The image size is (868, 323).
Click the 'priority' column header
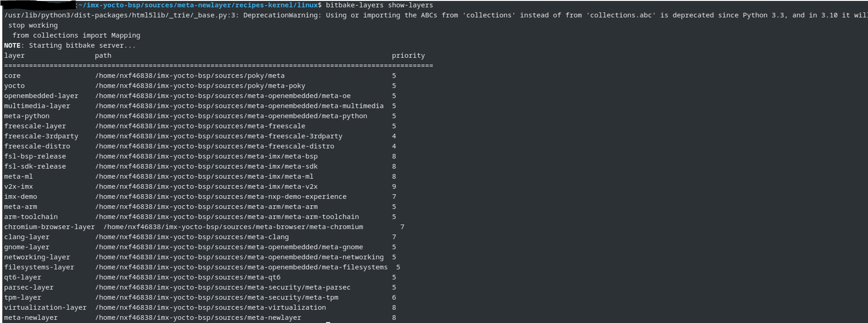408,55
